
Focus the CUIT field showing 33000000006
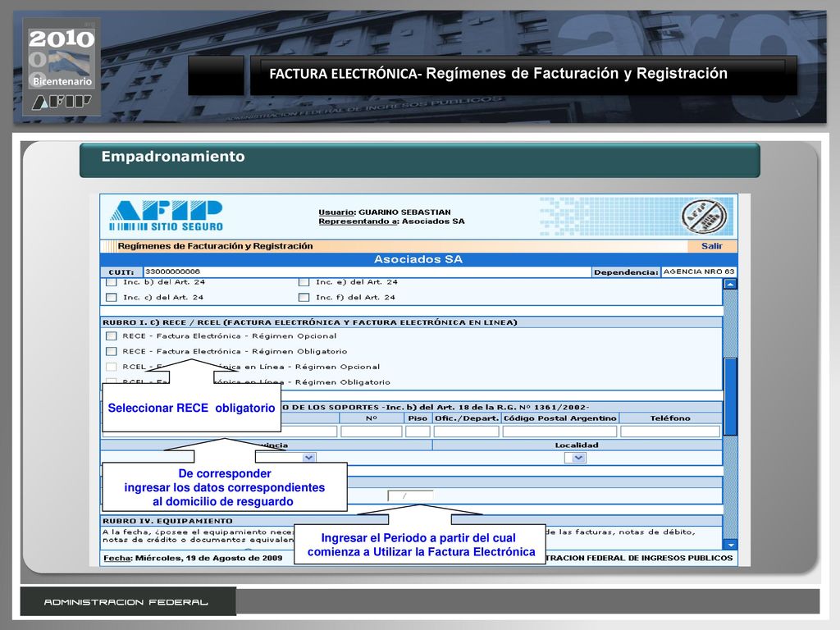[367, 272]
